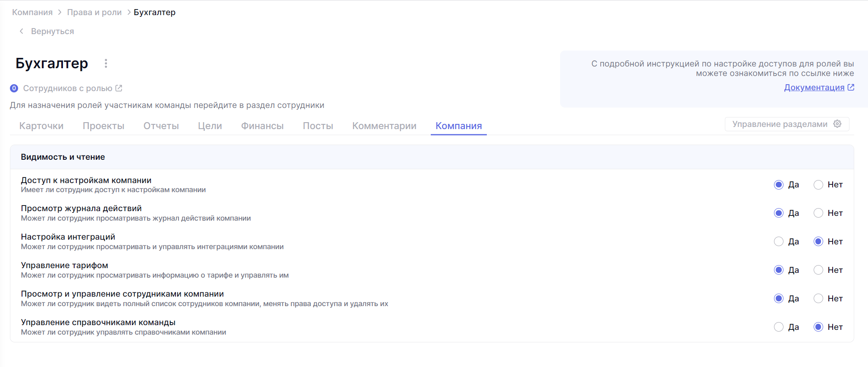This screenshot has height=367, width=868.
Task: Click the employee count badge showing 0
Action: coord(14,88)
